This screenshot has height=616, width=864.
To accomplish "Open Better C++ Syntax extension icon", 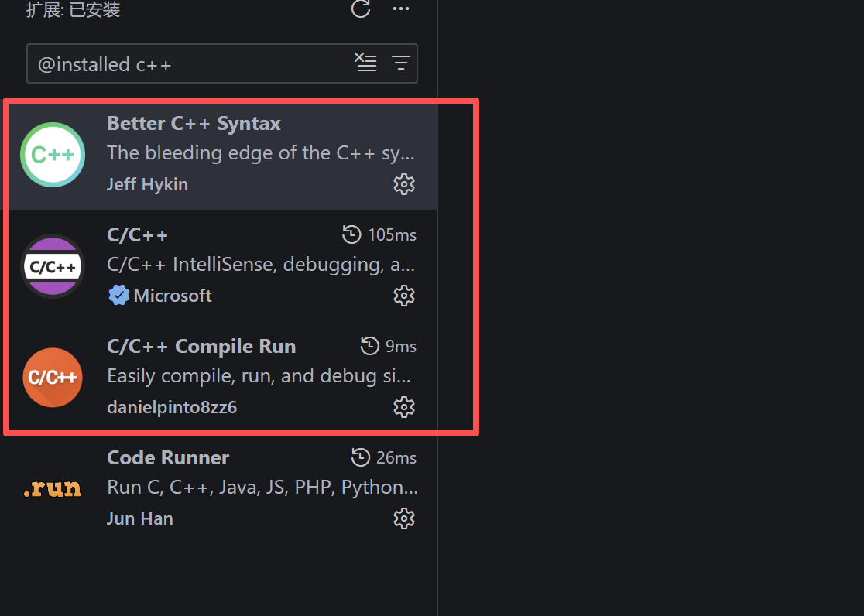I will (53, 155).
